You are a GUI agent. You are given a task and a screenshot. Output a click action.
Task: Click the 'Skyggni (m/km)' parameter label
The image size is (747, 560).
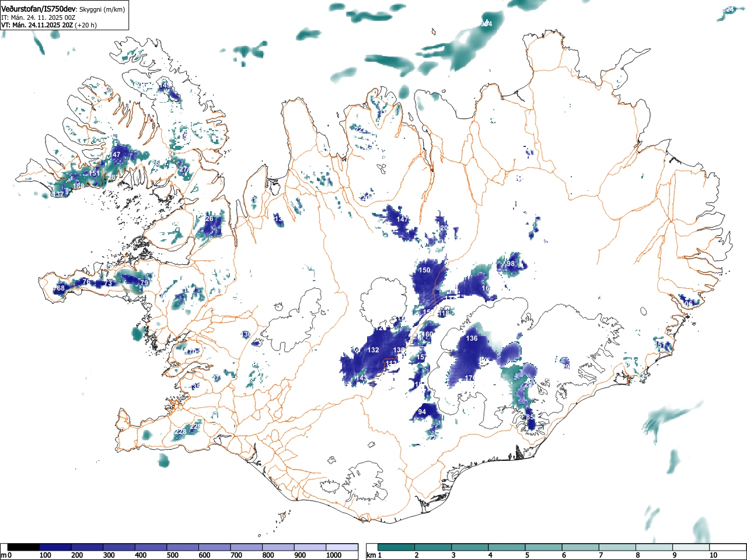(102, 10)
